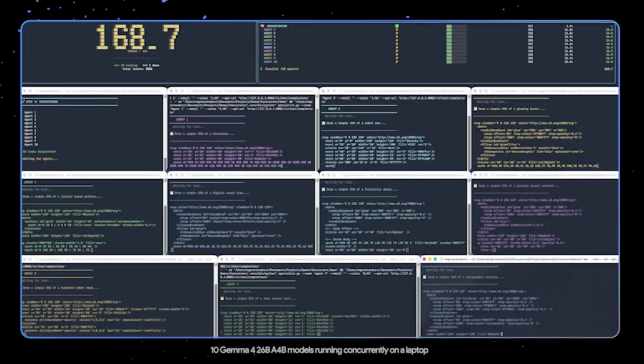Toggle the glowing brain SVG task checkbox
644x364 pixels.
(x=475, y=108)
